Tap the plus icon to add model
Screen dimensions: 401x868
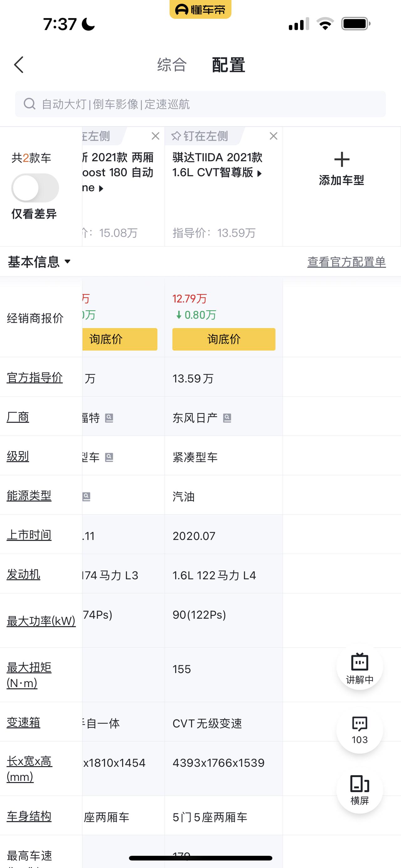(x=342, y=159)
